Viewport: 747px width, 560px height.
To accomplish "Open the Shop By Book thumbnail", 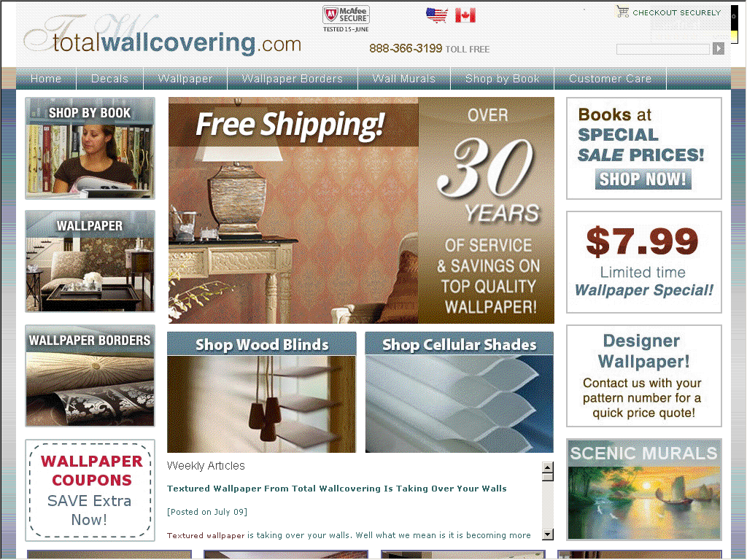I will 90,148.
